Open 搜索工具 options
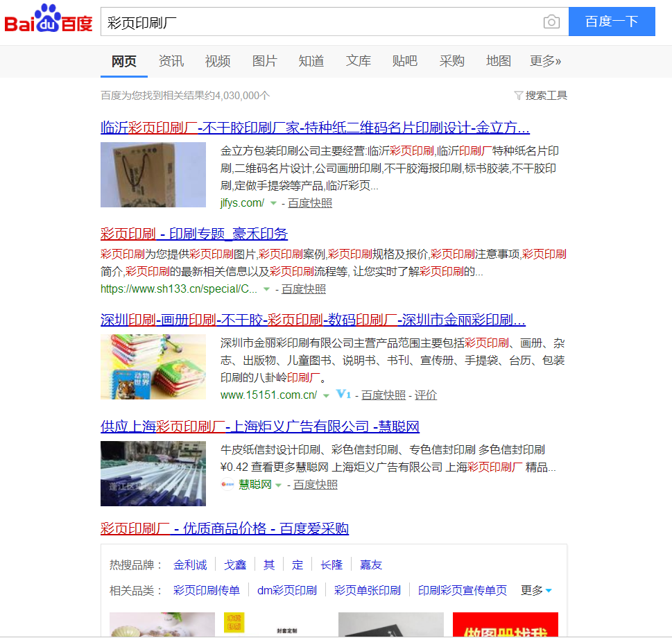The width and height of the screenshot is (672, 638). coord(546,96)
